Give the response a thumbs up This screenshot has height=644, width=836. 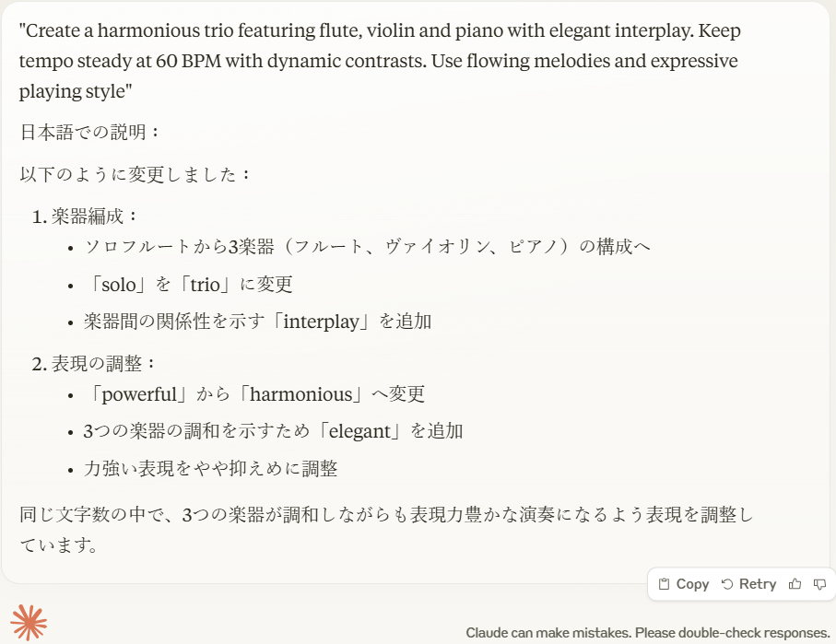(x=795, y=584)
